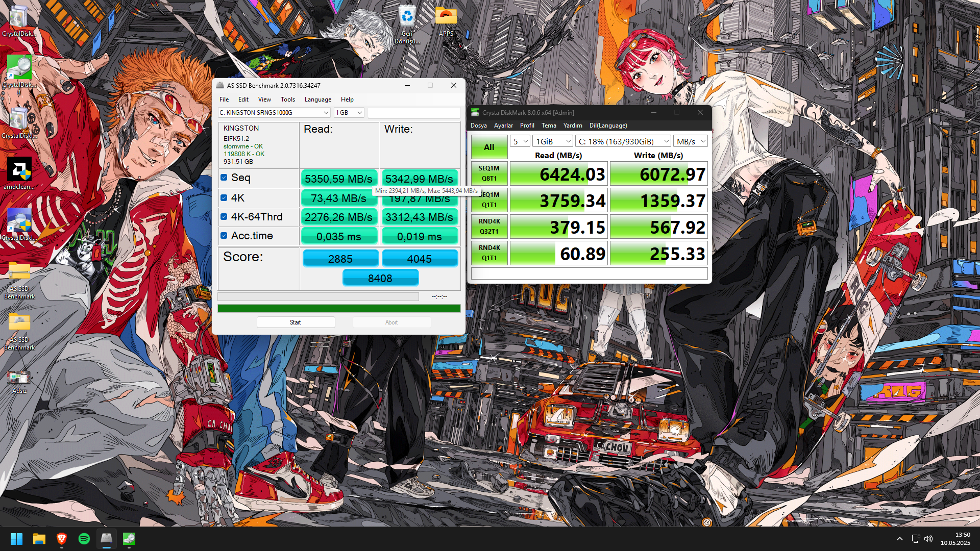Open Profil menu in CrystalDiskMark
Viewport: 980px width, 551px height.
(x=527, y=126)
